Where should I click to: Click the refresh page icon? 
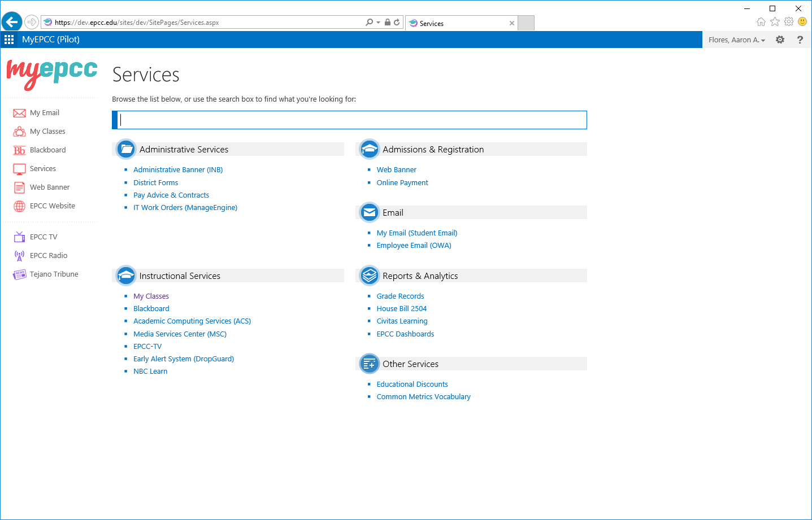[x=397, y=23]
